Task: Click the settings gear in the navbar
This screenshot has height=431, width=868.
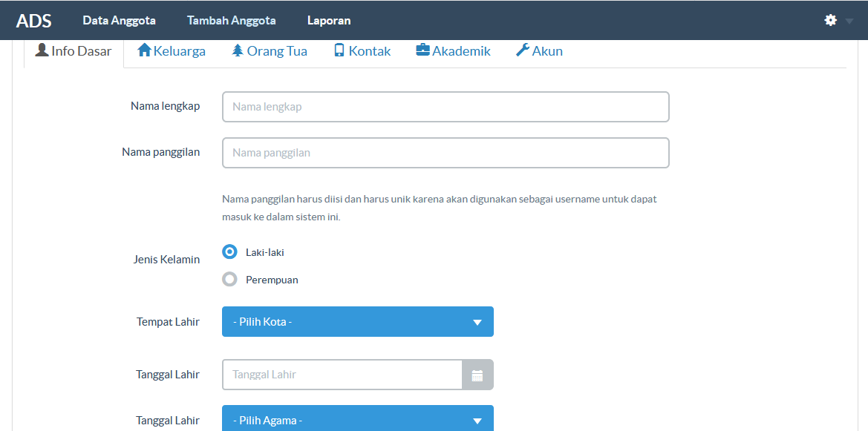Action: [829, 20]
